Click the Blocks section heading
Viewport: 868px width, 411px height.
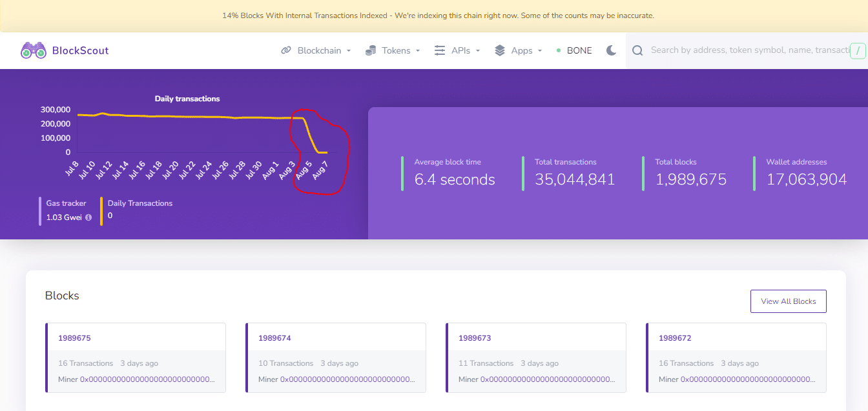[x=62, y=296]
